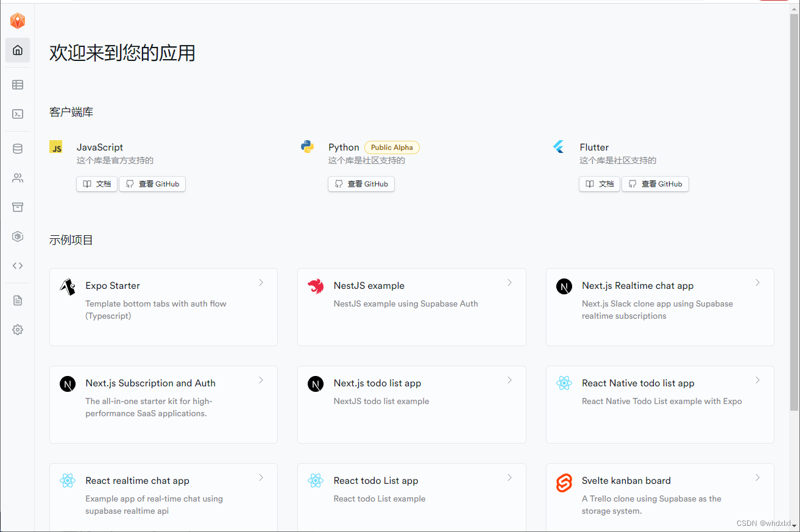Click 文档 under Flutter
This screenshot has height=532, width=800.
(x=599, y=183)
